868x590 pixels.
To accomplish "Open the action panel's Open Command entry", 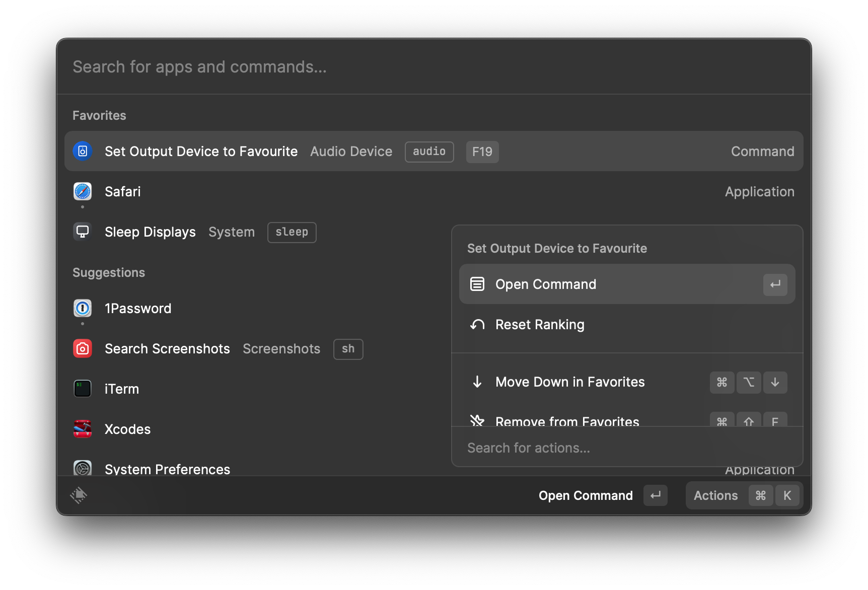I will pyautogui.click(x=545, y=284).
